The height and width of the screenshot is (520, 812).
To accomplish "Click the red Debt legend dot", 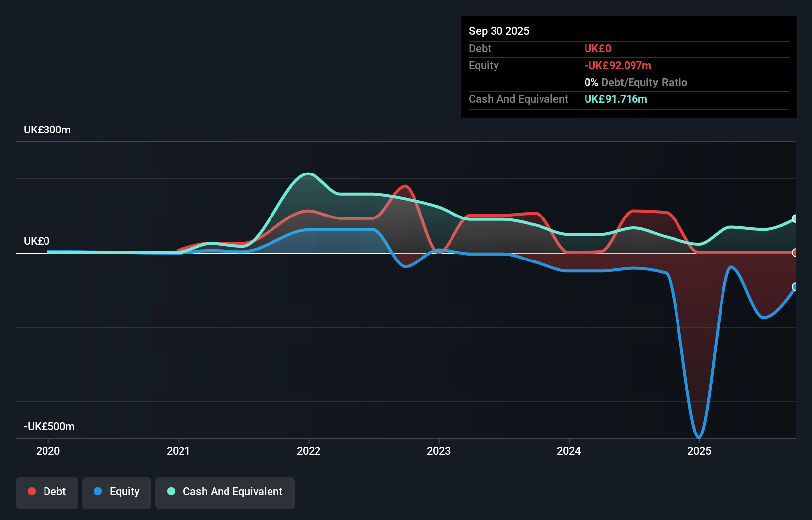I will click(x=32, y=491).
